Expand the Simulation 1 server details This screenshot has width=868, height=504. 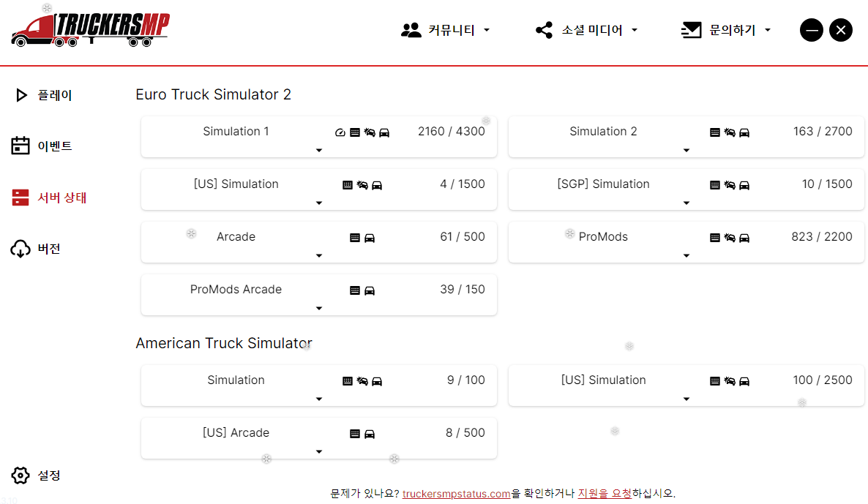click(319, 151)
